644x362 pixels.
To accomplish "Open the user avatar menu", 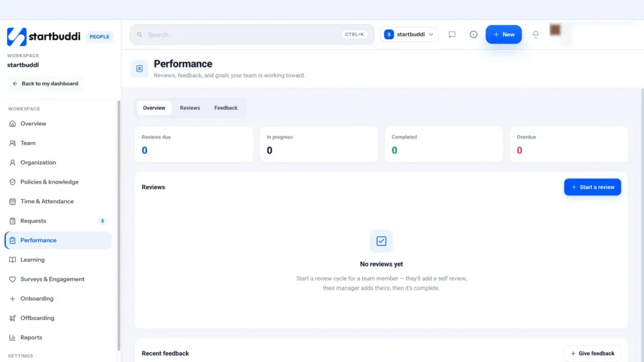I will (x=555, y=30).
